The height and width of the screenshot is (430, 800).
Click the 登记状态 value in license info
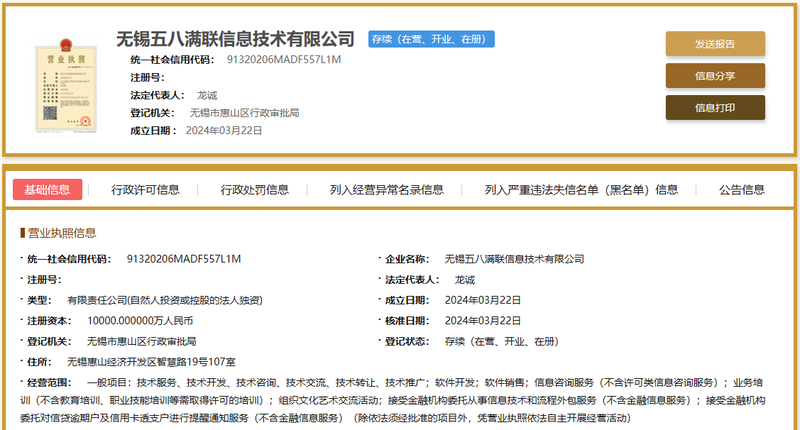click(502, 341)
